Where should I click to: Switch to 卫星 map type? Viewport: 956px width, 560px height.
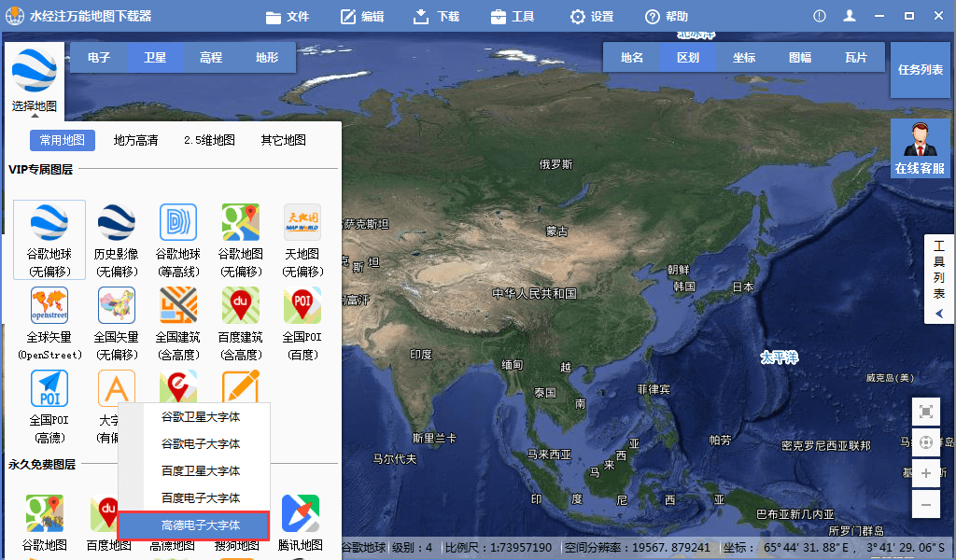[x=155, y=57]
